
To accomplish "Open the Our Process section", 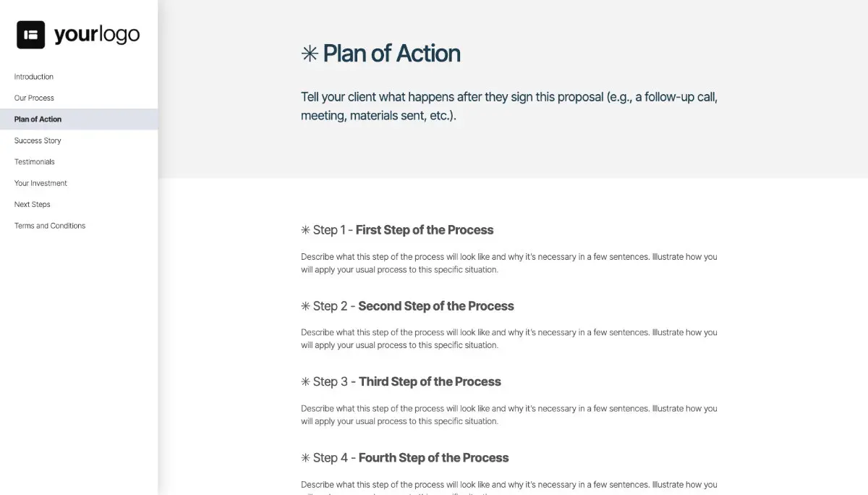I will [34, 98].
